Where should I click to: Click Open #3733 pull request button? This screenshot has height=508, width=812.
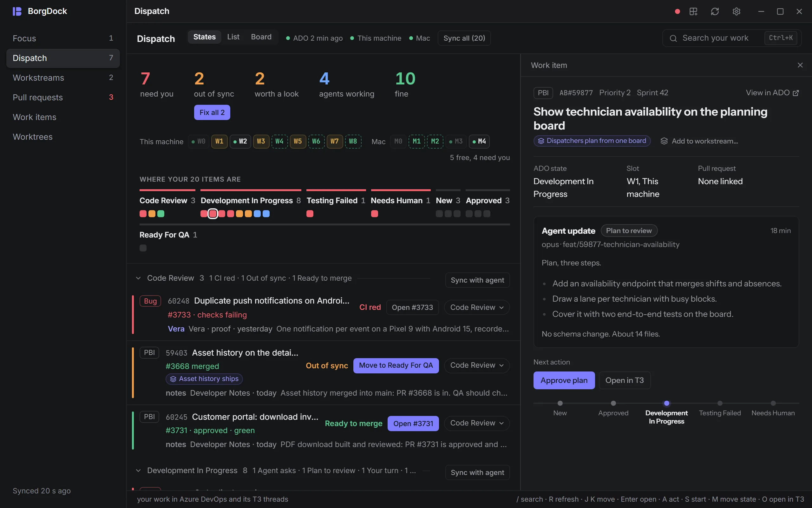pyautogui.click(x=412, y=307)
